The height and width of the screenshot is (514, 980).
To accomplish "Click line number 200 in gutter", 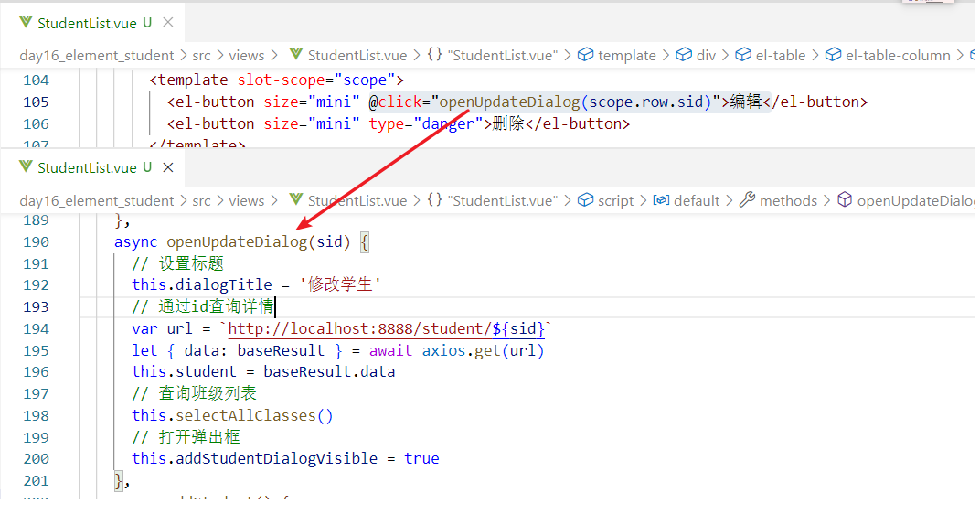I will click(x=36, y=459).
